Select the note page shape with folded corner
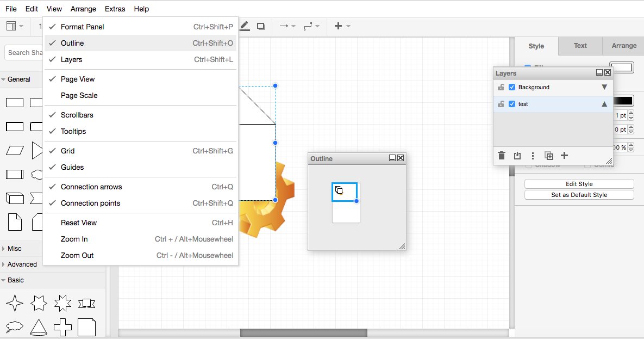The height and width of the screenshot is (339, 644). [15, 222]
